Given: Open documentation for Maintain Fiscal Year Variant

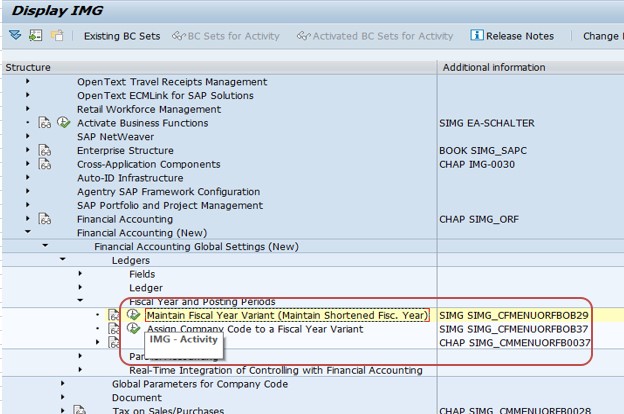Looking at the screenshot, I should tap(114, 315).
